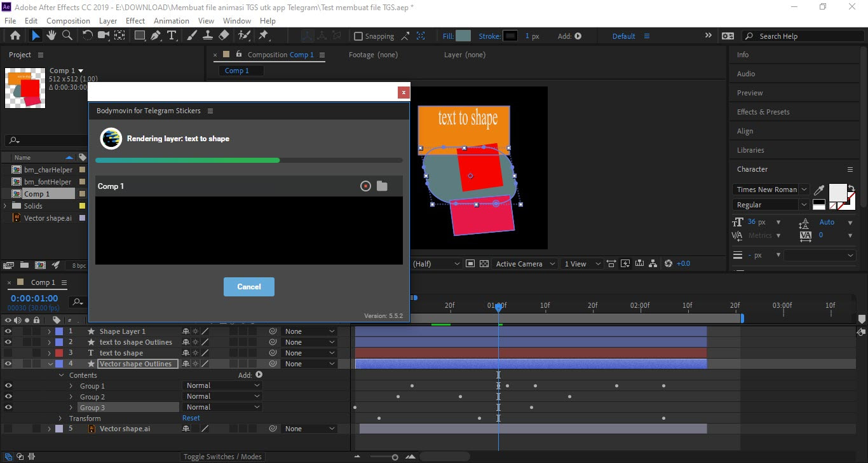Select the Pan Behind anchor point tool
This screenshot has width=868, height=463.
[x=119, y=36]
